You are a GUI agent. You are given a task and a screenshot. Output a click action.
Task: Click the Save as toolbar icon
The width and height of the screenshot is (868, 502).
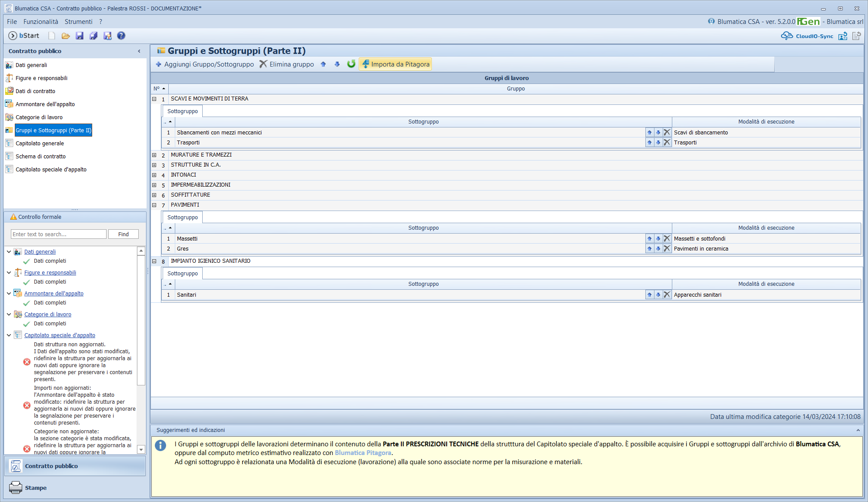pyautogui.click(x=107, y=36)
